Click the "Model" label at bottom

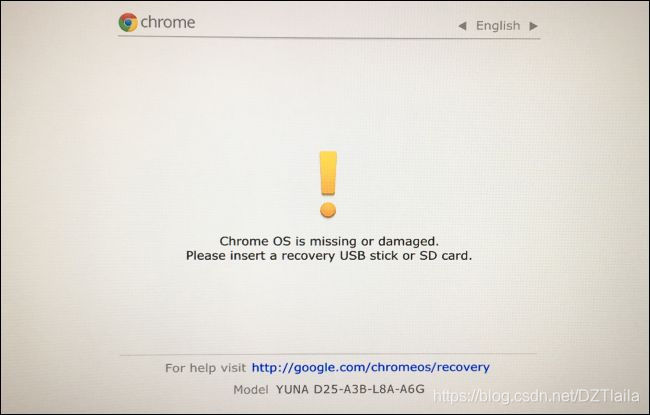coord(251,390)
